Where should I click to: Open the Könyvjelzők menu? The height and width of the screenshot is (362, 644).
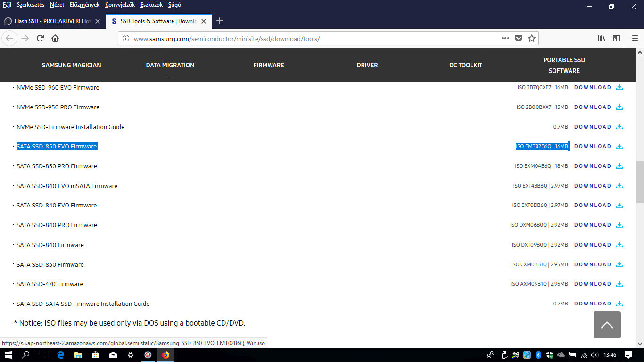(x=120, y=5)
